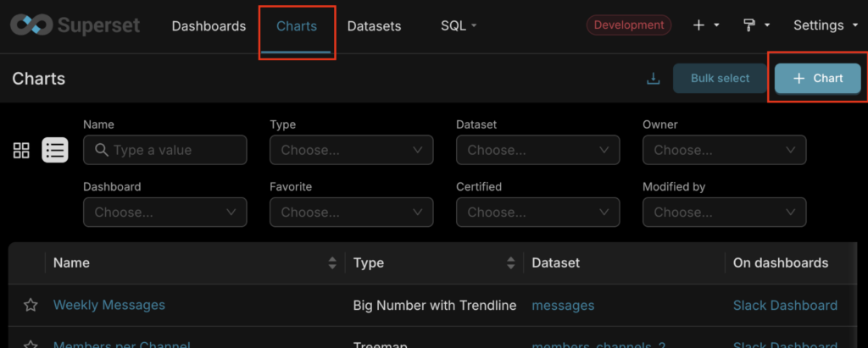Switch to list view
The width and height of the screenshot is (868, 348).
pyautogui.click(x=55, y=151)
